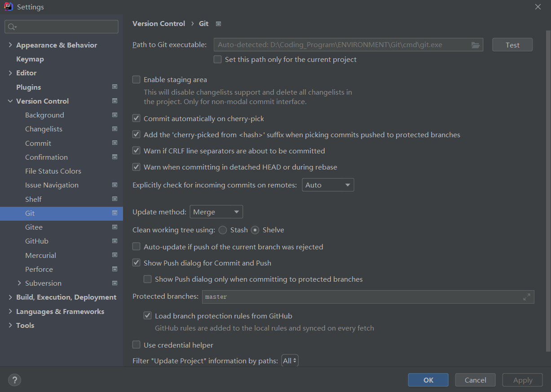This screenshot has width=551, height=392.
Task: Click the project icon beside the Shelf item
Action: [x=115, y=199]
